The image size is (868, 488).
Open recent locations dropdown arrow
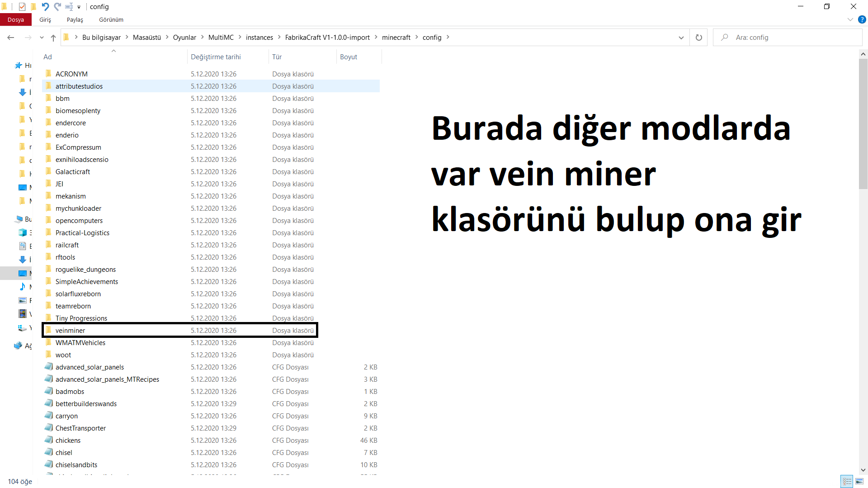click(42, 38)
